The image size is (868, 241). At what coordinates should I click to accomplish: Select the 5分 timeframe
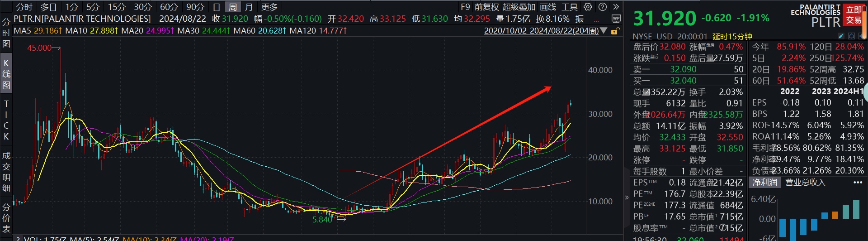tap(93, 7)
